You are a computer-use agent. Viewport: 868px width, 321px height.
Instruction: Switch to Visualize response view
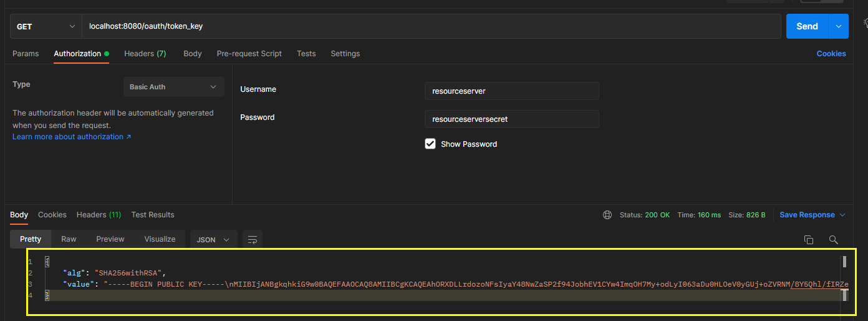160,239
